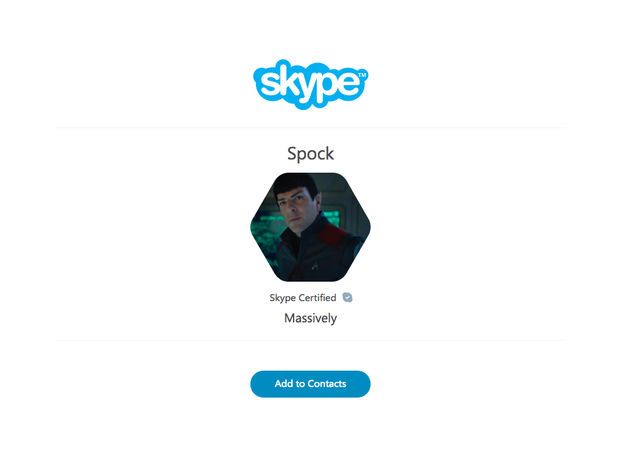Select the Spock name heading
Screen dimensions: 625x469
311,154
